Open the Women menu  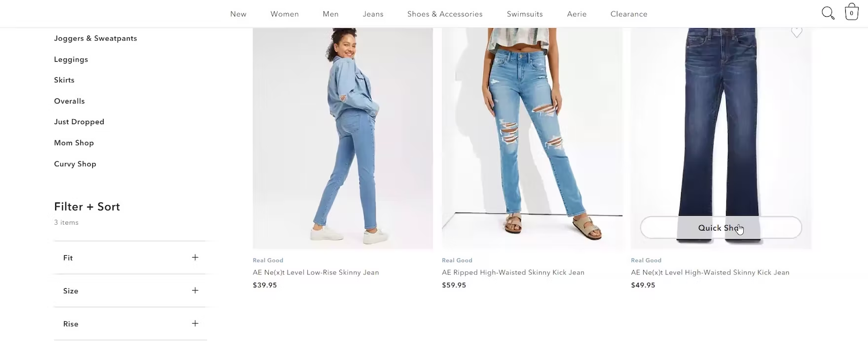tap(285, 14)
